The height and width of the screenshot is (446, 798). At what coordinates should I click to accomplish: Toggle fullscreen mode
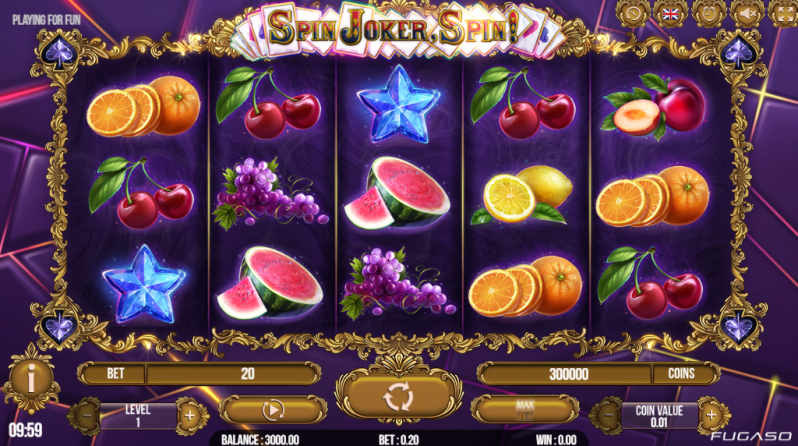point(784,13)
